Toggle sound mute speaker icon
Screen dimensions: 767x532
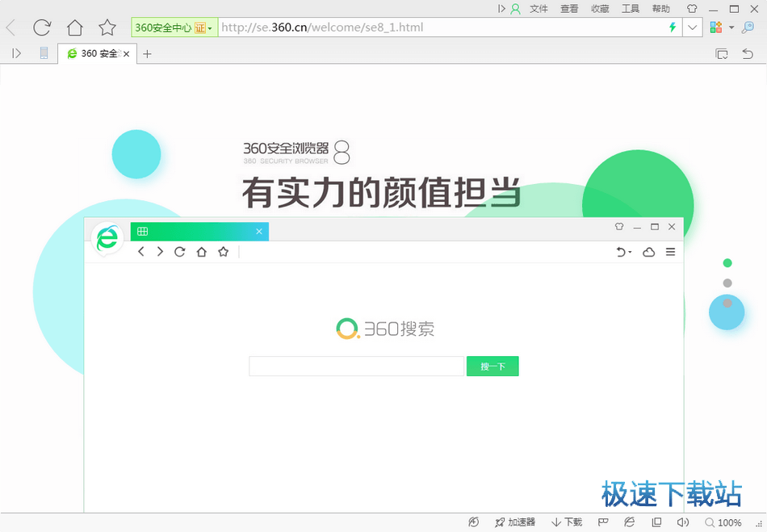pos(683,522)
